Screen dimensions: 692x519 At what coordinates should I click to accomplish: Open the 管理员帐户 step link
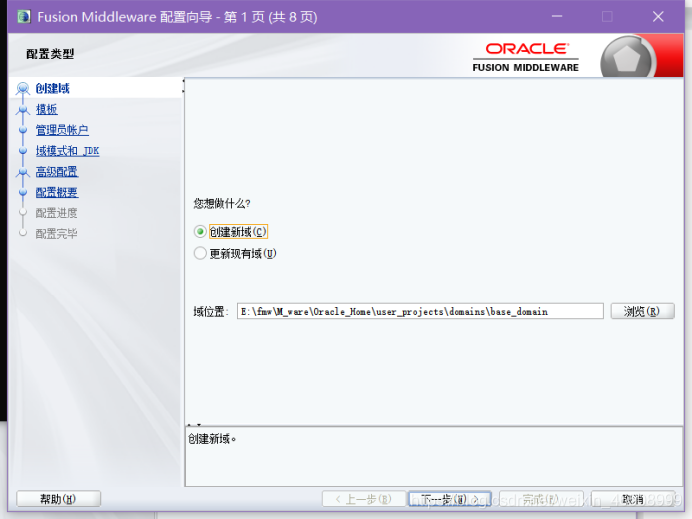62,130
